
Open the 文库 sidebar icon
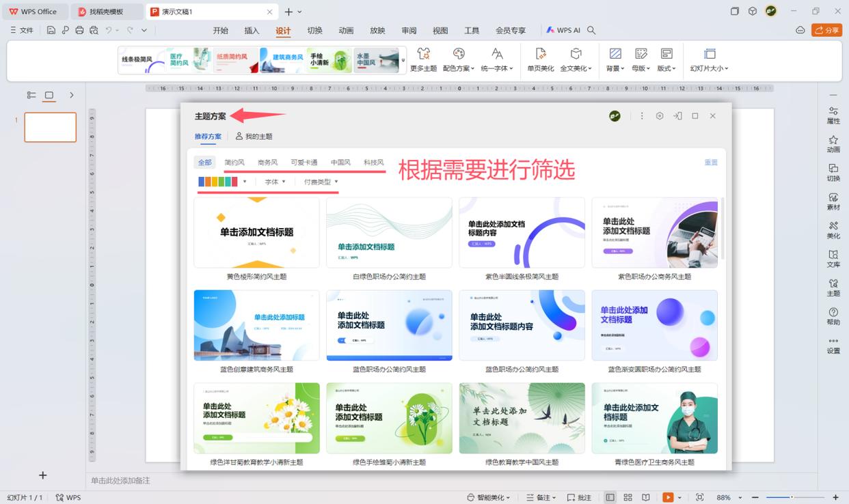point(833,258)
